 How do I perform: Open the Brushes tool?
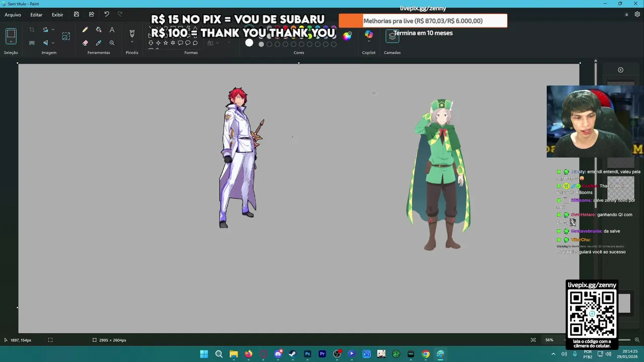click(x=132, y=33)
